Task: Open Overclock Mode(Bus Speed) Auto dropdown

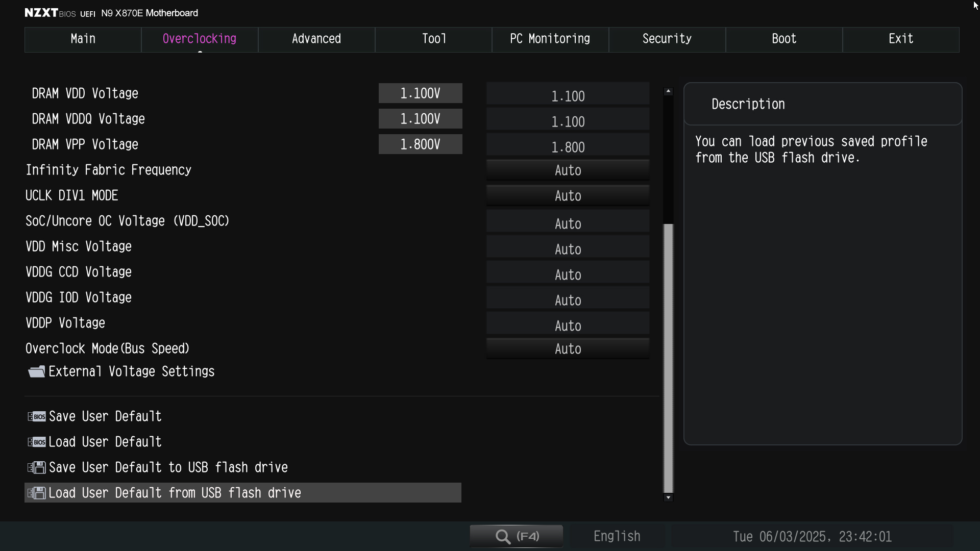Action: pos(568,349)
